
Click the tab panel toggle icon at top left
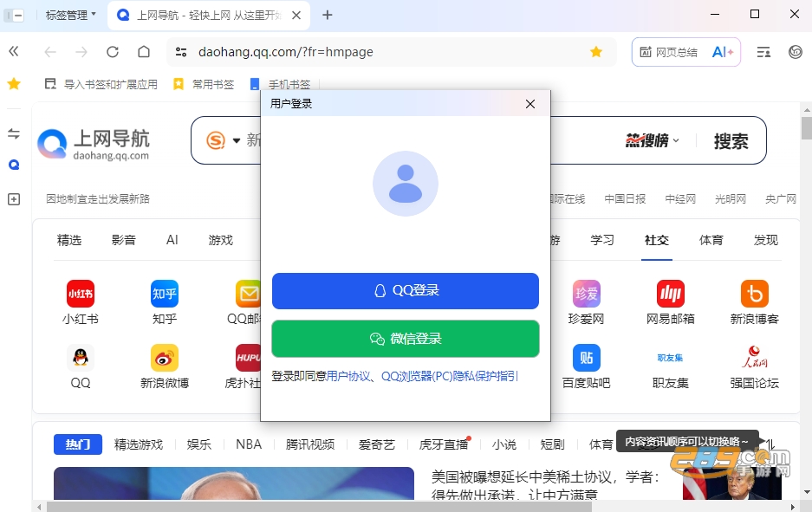tap(14, 15)
